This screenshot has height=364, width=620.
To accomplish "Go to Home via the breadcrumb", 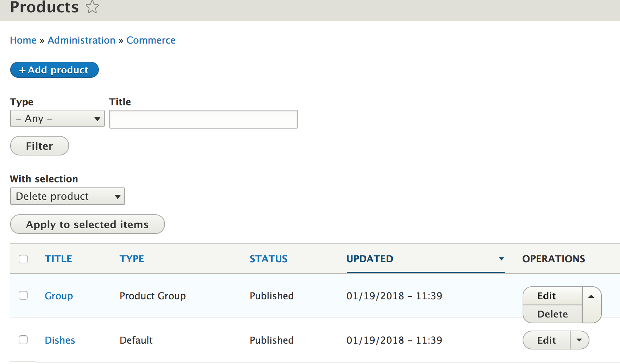I will click(x=23, y=40).
